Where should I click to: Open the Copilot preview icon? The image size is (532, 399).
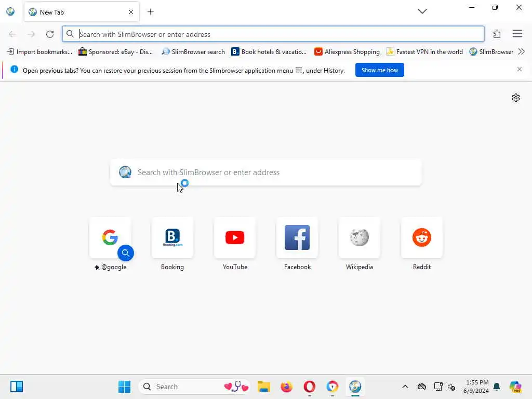(x=515, y=387)
